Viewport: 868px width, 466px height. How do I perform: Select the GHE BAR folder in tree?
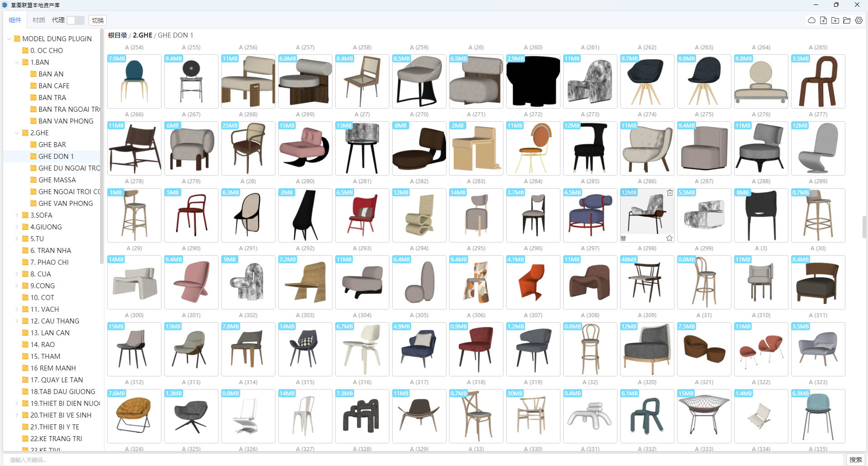pyautogui.click(x=52, y=145)
